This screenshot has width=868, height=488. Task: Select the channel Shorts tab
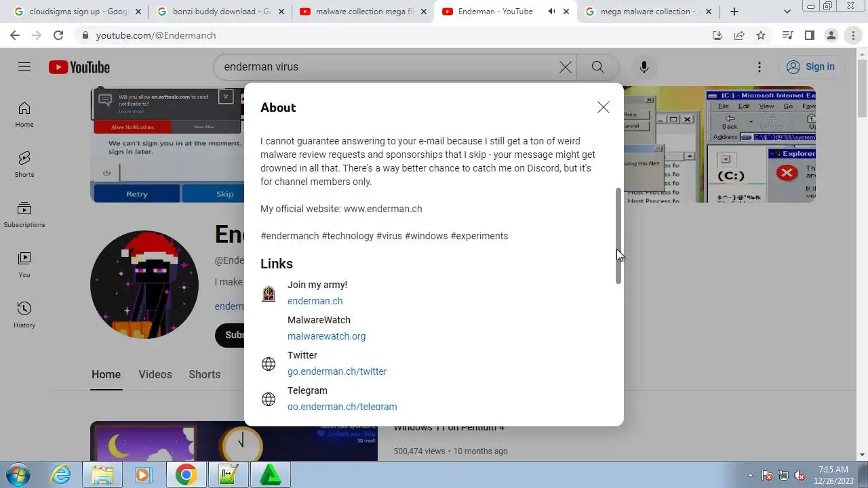204,374
